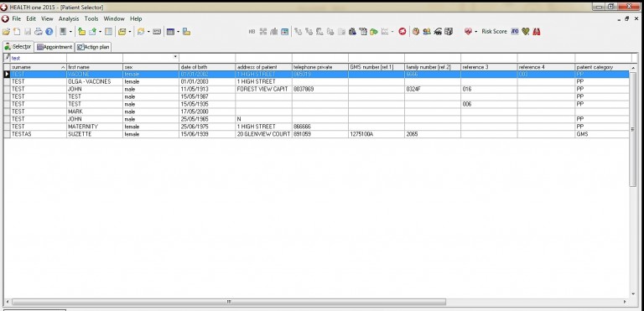
Task: Click the grey keyboard-like toolbar icon
Action: point(157,32)
